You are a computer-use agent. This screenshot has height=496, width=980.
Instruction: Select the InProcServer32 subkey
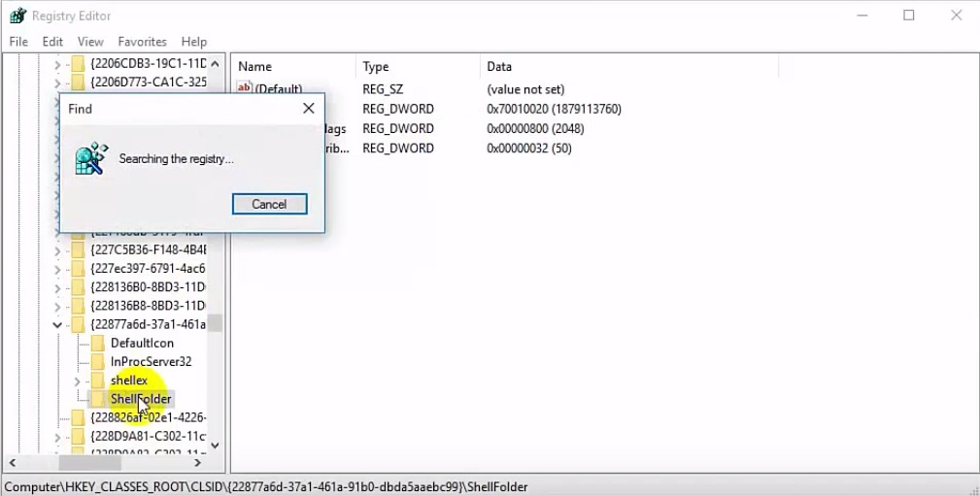pos(151,362)
